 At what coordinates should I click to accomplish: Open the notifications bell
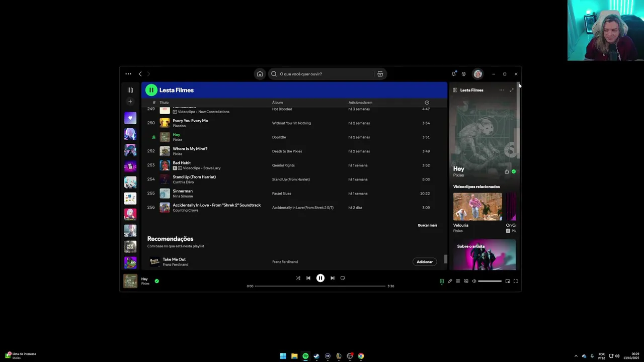[453, 74]
